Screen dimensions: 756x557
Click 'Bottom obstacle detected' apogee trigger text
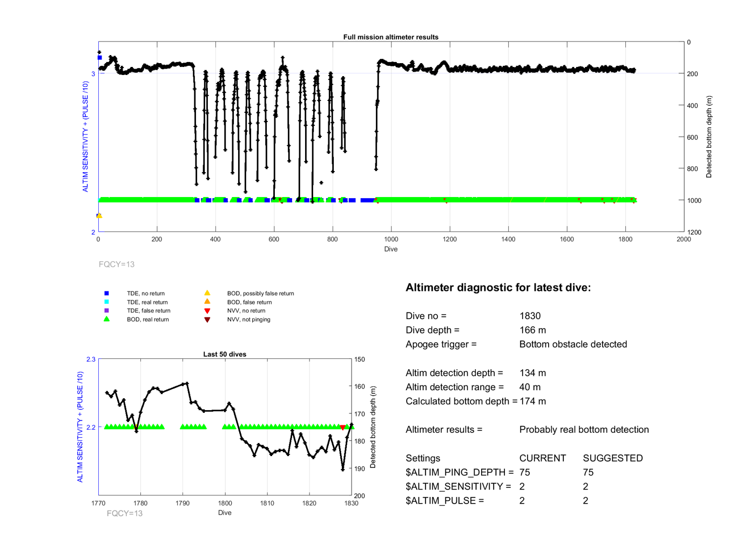click(573, 344)
